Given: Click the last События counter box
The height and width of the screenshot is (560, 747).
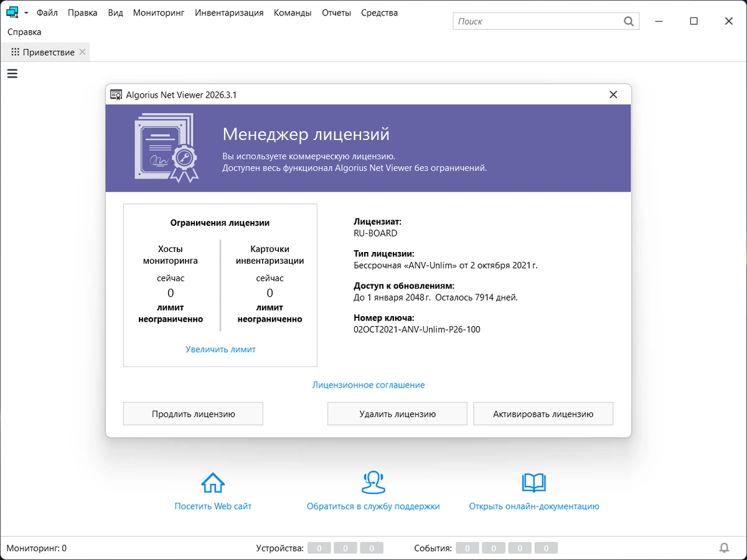Looking at the screenshot, I should coord(546,548).
